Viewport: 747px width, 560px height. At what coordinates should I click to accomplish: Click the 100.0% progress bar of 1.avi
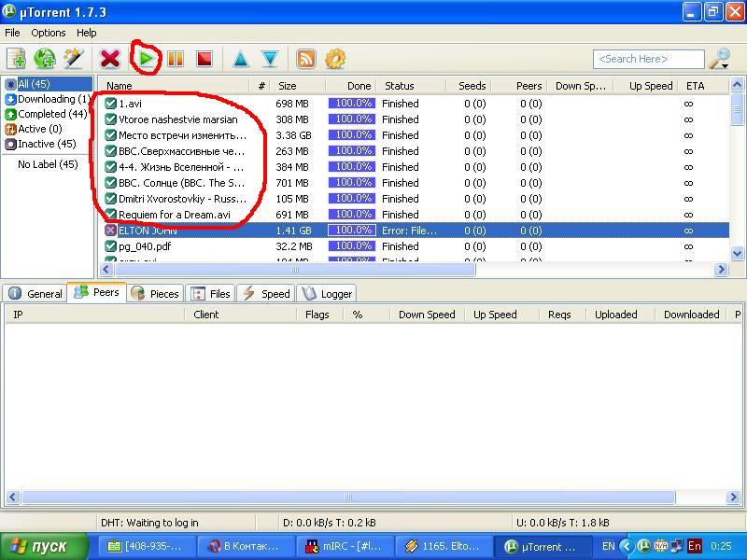[352, 104]
